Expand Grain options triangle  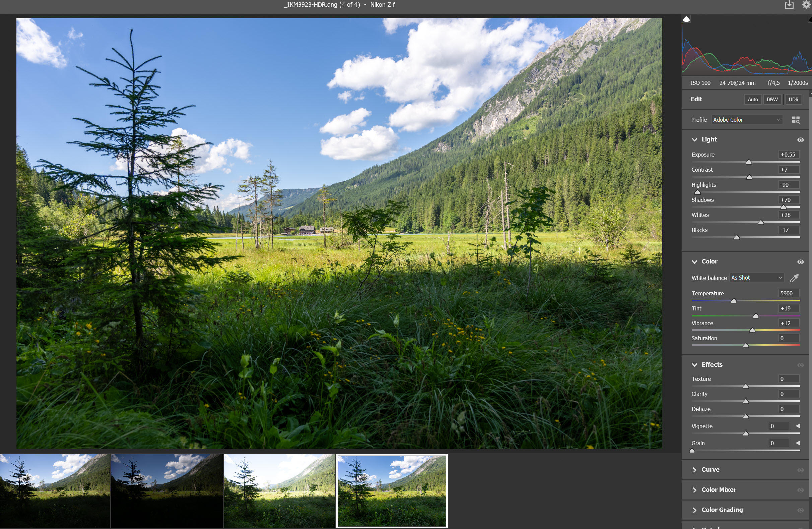(798, 443)
